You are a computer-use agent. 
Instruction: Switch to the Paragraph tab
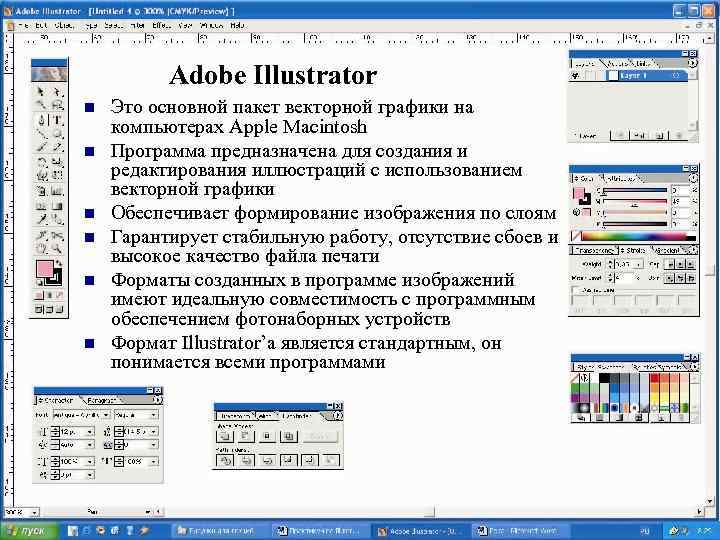click(102, 400)
